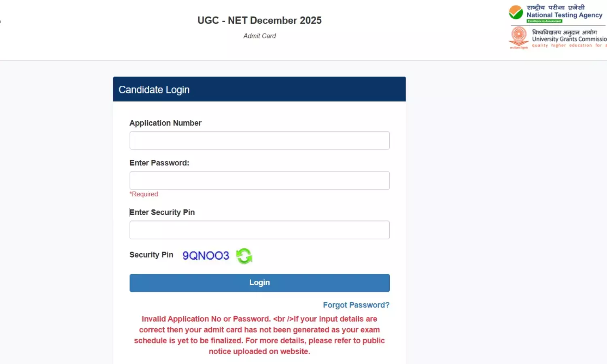This screenshot has height=364, width=607.
Task: Open the Forgot Password link
Action: (x=356, y=305)
